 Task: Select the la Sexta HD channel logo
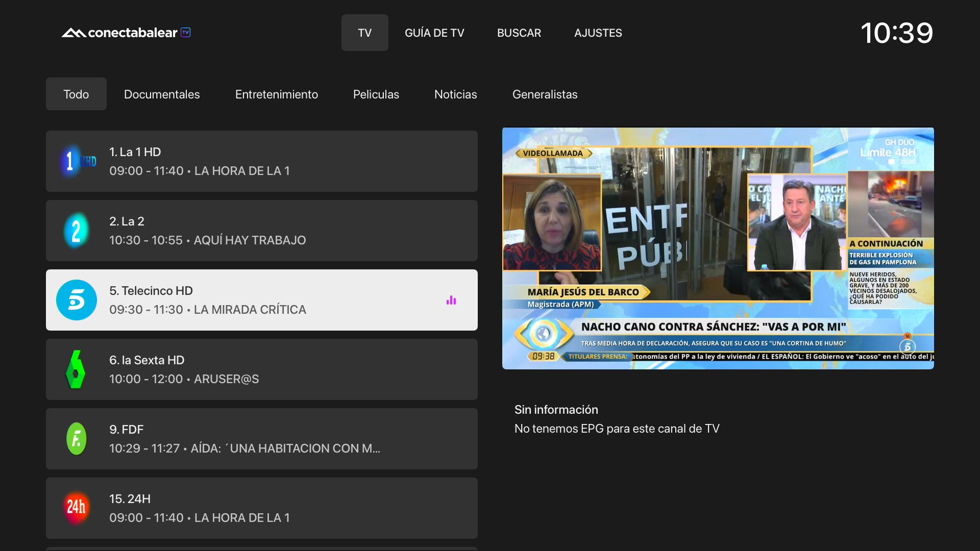click(77, 369)
